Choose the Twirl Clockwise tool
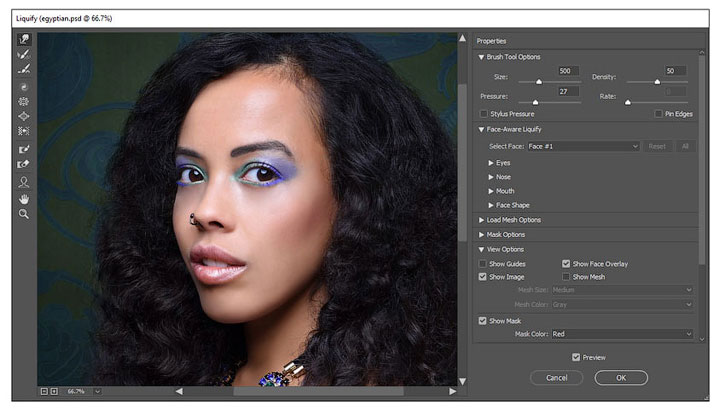Image resolution: width=725 pixels, height=416 pixels. pos(23,87)
